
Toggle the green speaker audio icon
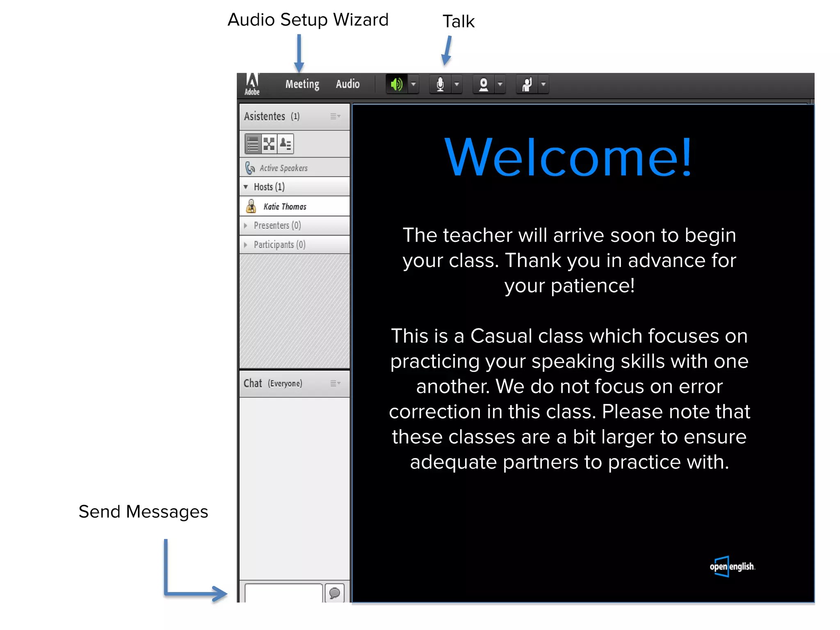396,84
